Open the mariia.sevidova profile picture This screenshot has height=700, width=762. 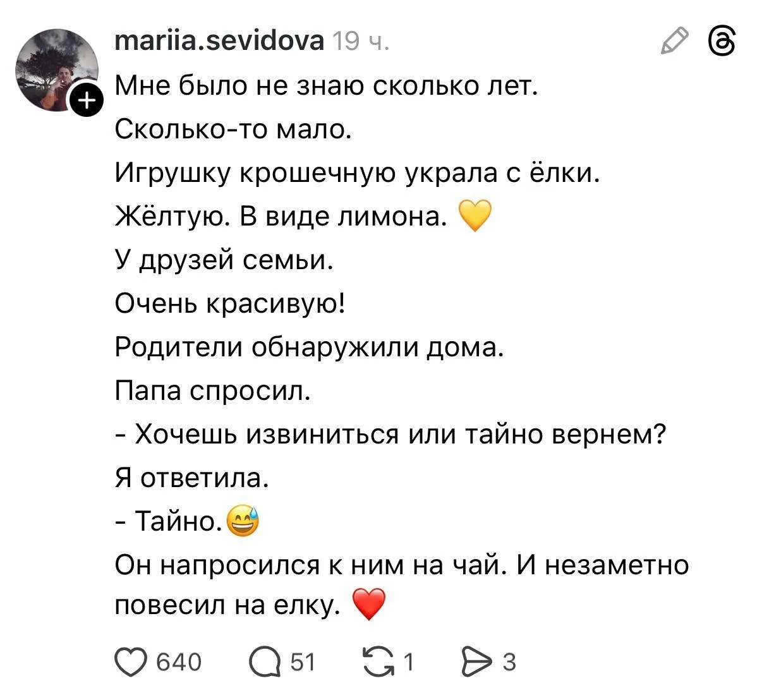pyautogui.click(x=57, y=69)
